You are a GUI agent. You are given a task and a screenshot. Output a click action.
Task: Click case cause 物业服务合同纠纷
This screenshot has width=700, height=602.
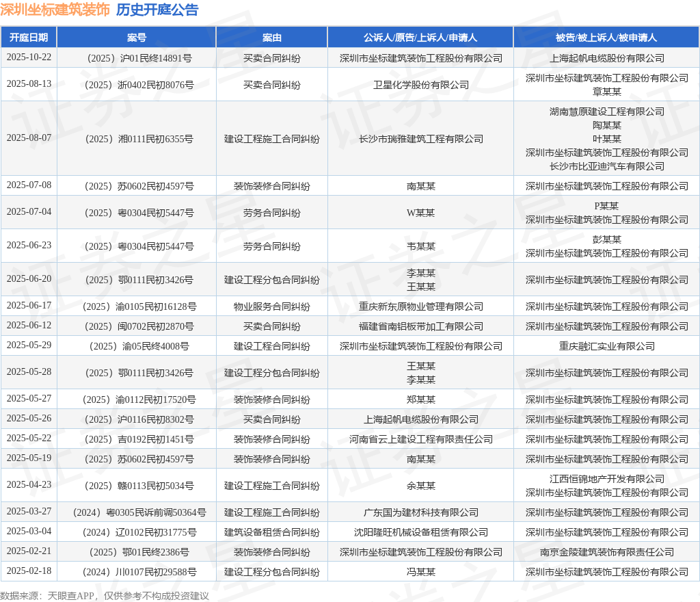tap(272, 306)
